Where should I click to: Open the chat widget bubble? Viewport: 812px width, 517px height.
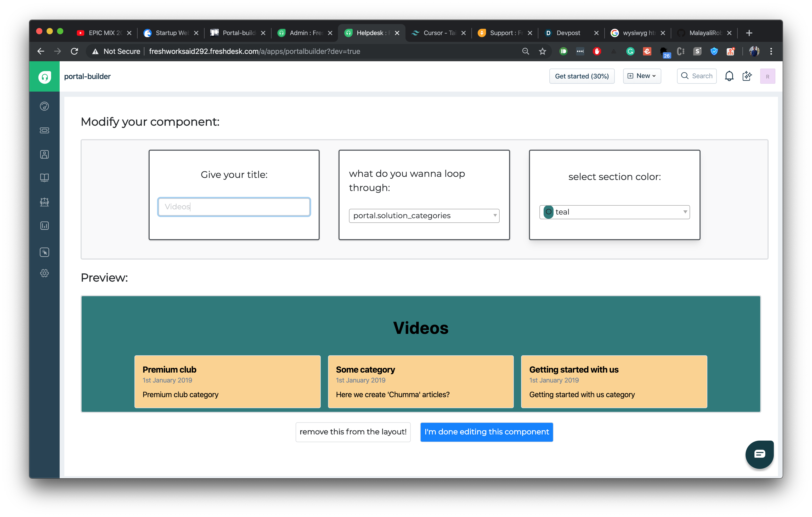759,454
